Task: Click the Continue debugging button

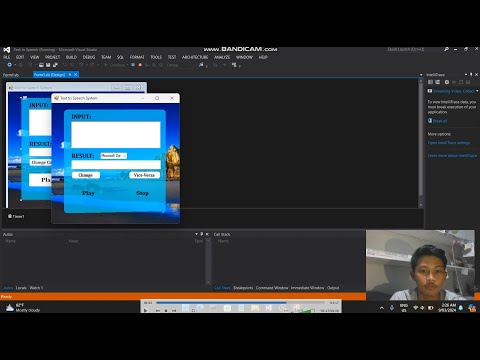Action: pos(115,65)
